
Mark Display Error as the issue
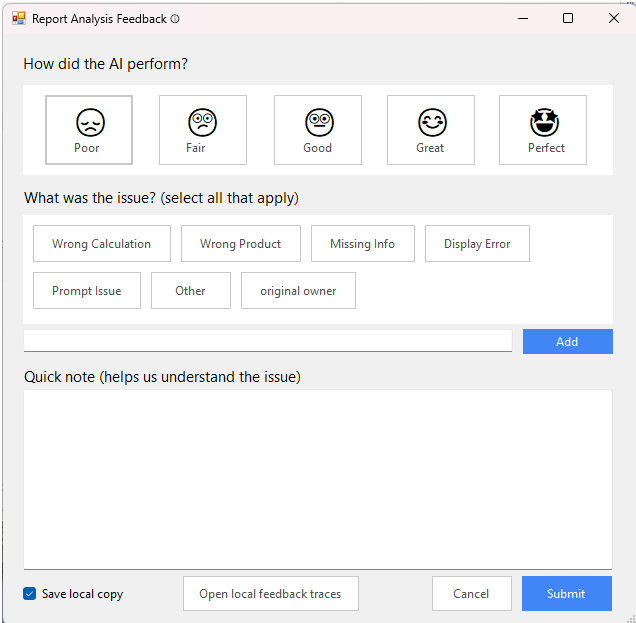pos(477,244)
